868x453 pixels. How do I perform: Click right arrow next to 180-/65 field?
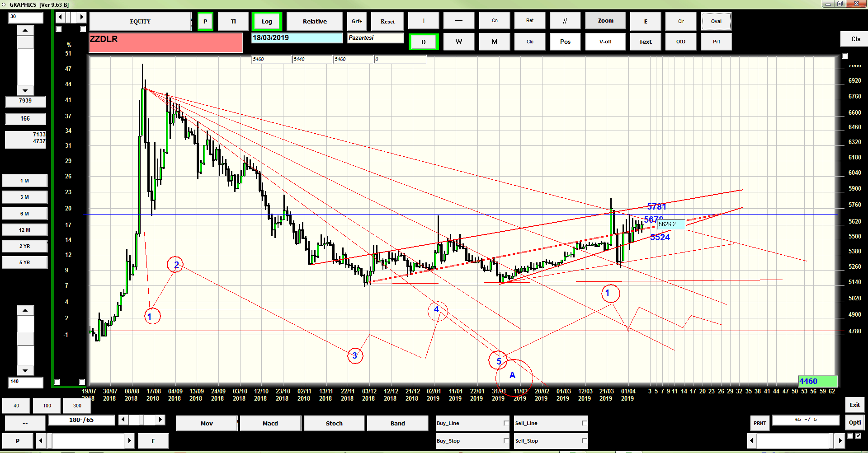tap(160, 420)
